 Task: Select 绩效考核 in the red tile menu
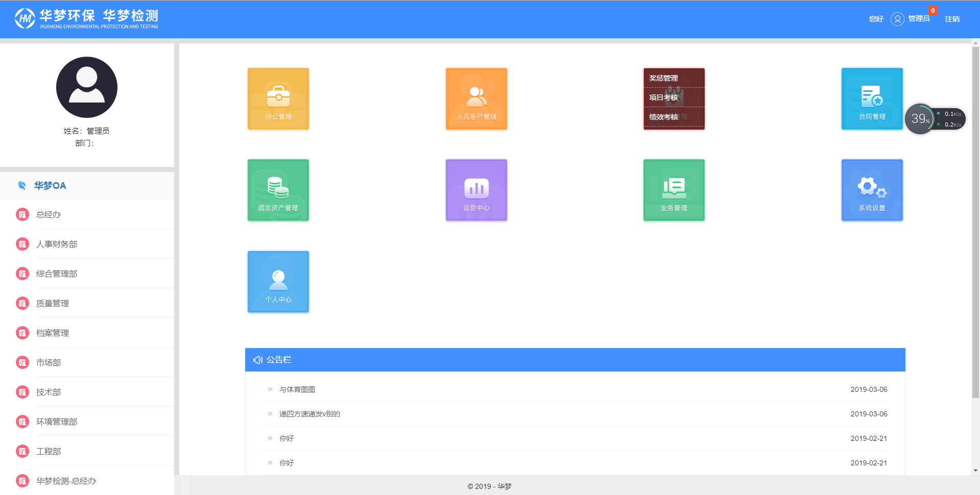(663, 117)
